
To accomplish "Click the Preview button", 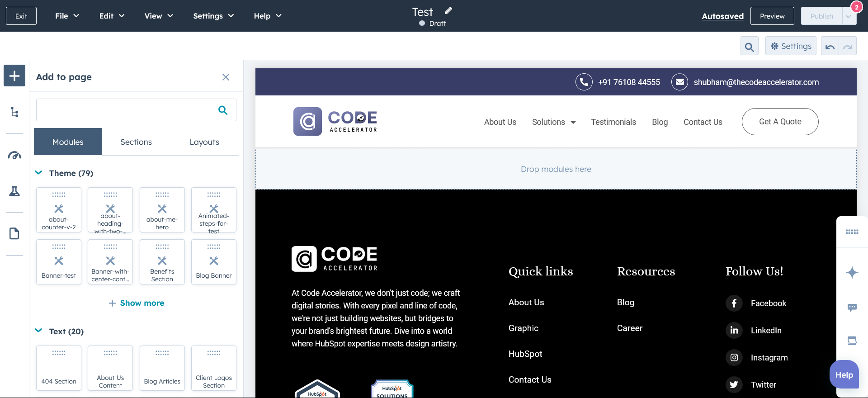I will (772, 16).
